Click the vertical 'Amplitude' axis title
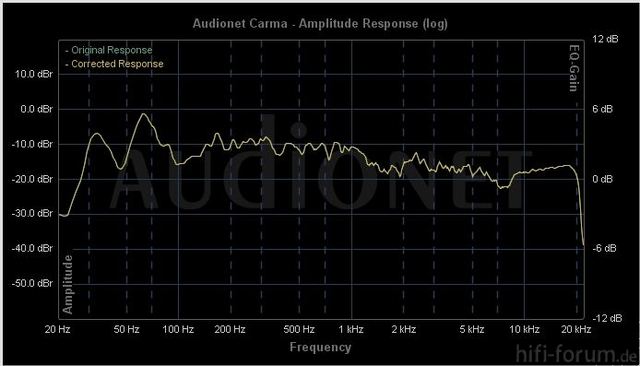 click(68, 284)
